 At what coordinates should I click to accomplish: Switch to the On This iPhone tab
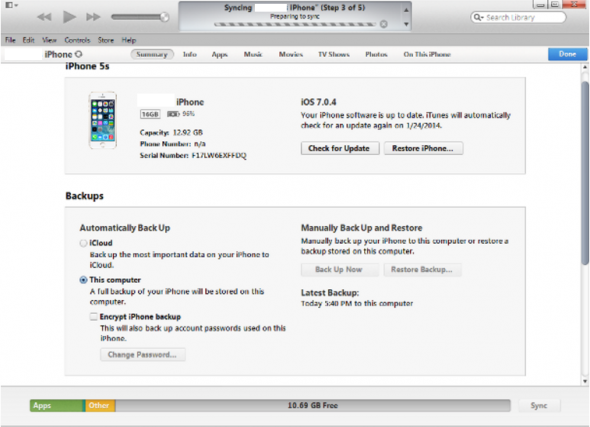[x=427, y=55]
